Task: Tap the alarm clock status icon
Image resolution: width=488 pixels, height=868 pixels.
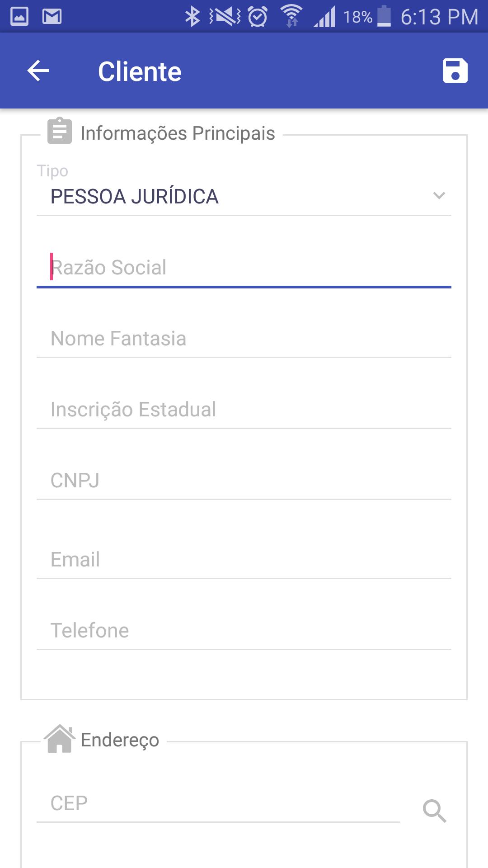Action: pyautogui.click(x=258, y=17)
